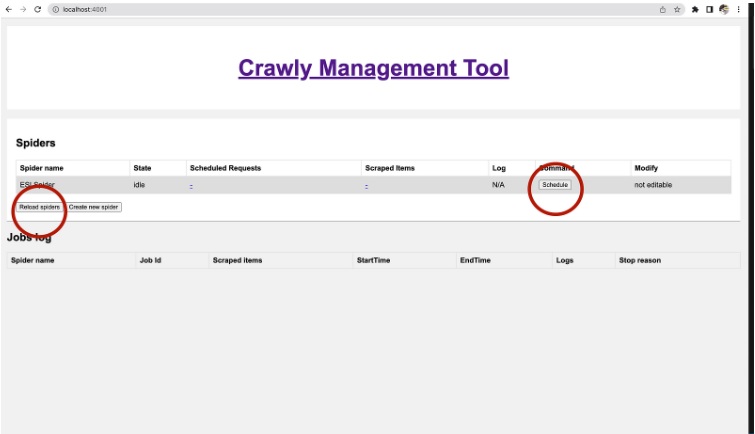
Task: Reload the page with the refresh icon
Action: (38, 9)
